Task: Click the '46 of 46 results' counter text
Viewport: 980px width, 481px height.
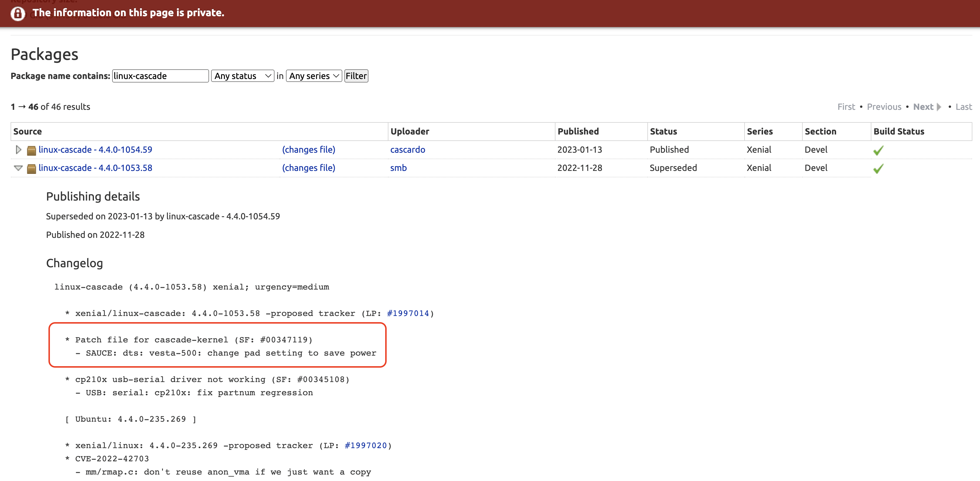Action: click(x=59, y=107)
